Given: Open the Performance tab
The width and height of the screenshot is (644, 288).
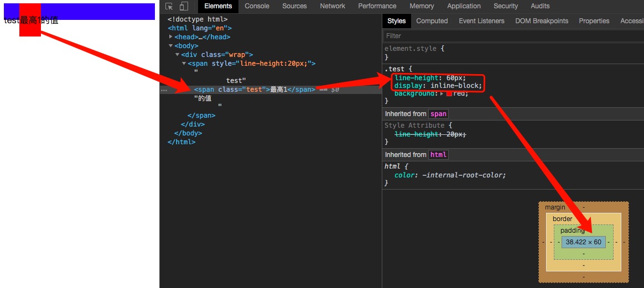Looking at the screenshot, I should 377,6.
